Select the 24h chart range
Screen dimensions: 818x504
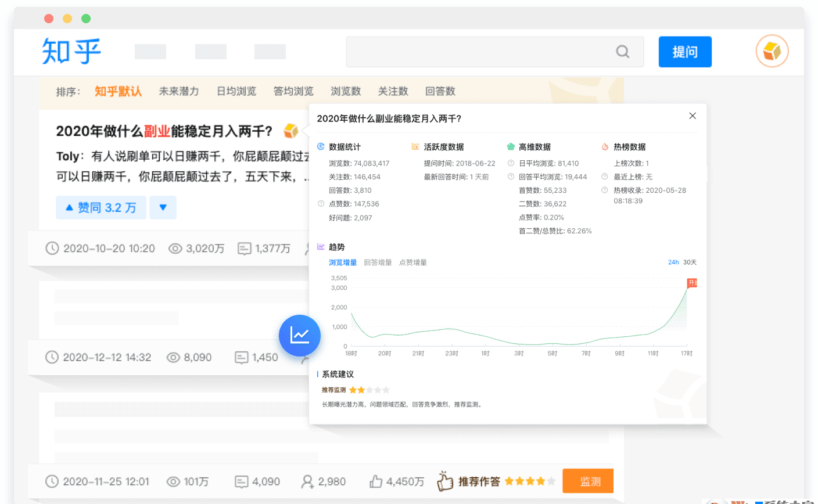[673, 262]
